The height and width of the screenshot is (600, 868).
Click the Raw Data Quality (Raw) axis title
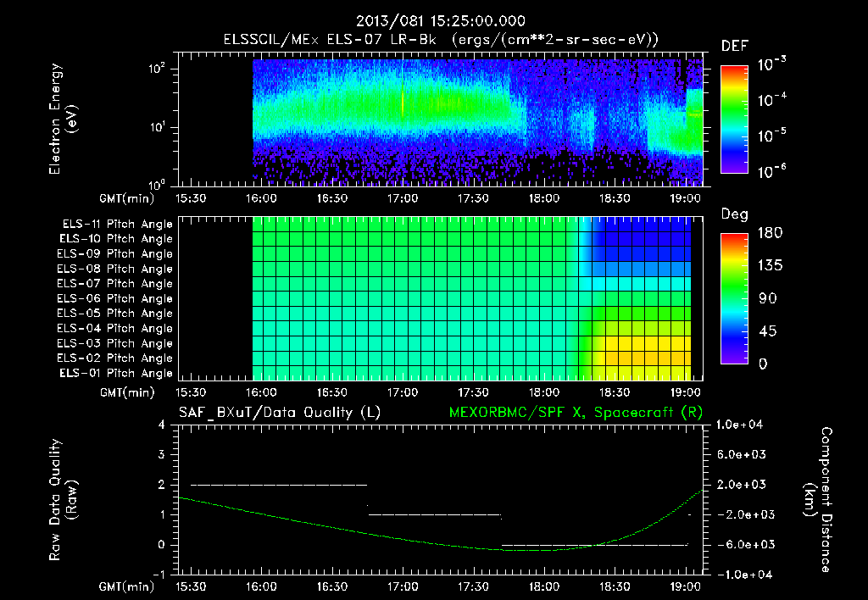(x=63, y=500)
